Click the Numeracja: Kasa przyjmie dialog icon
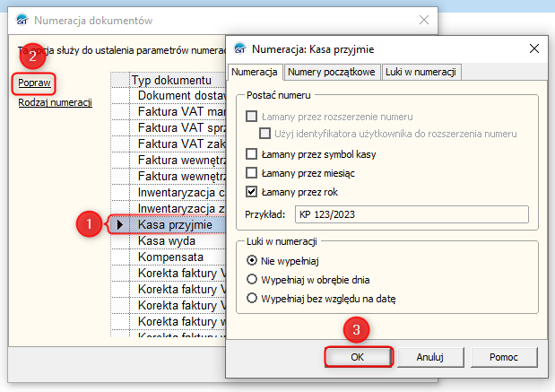This screenshot has width=555, height=392. (x=239, y=48)
